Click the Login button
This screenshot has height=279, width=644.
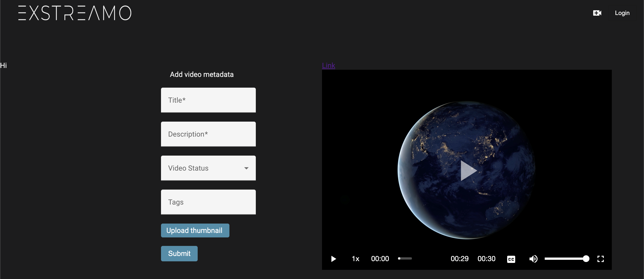tap(622, 13)
